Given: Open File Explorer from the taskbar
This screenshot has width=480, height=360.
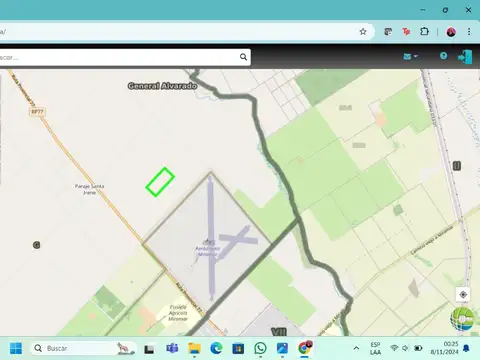Looking at the screenshot, I should 194,348.
